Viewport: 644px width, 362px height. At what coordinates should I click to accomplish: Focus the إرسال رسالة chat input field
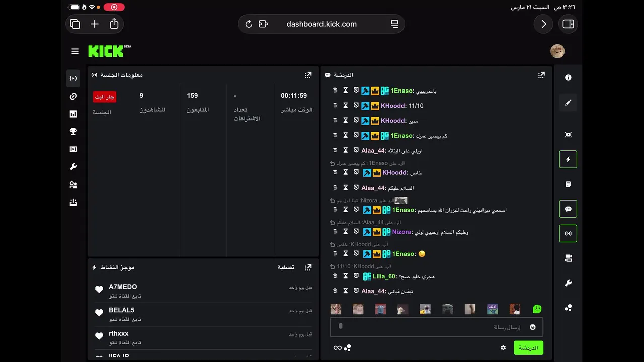[436, 327]
